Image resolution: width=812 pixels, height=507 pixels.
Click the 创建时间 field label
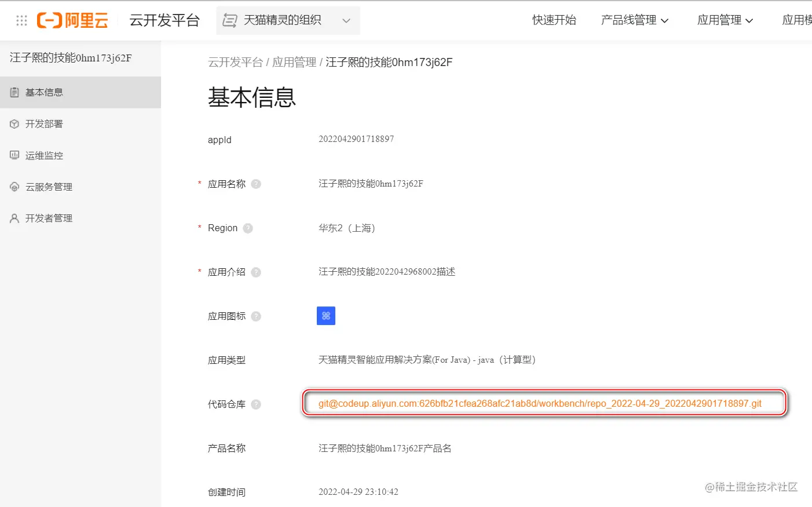[x=226, y=493]
